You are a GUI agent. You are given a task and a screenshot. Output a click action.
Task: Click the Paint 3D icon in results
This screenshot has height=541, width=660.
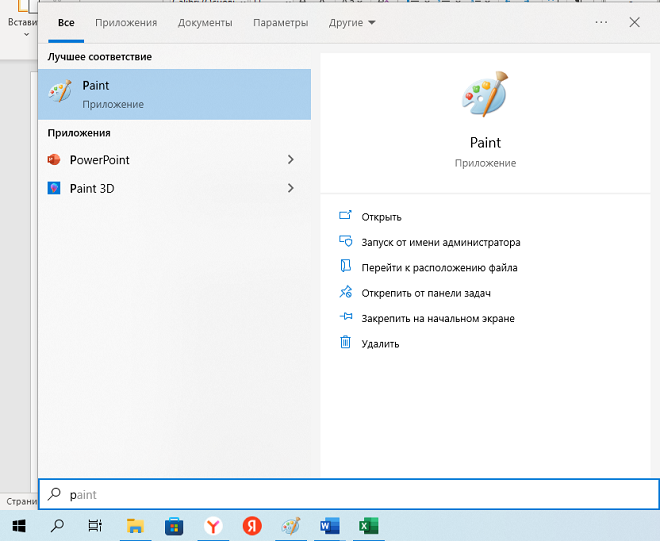[54, 188]
